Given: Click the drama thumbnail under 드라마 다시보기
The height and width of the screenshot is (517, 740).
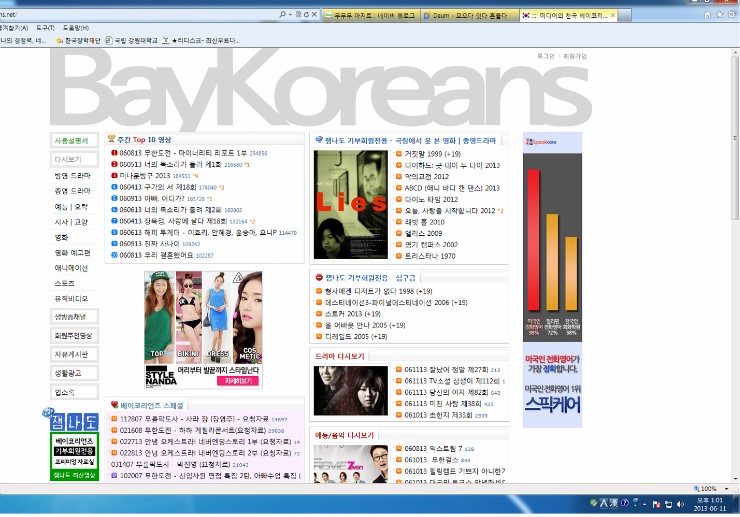Looking at the screenshot, I should pos(351,391).
